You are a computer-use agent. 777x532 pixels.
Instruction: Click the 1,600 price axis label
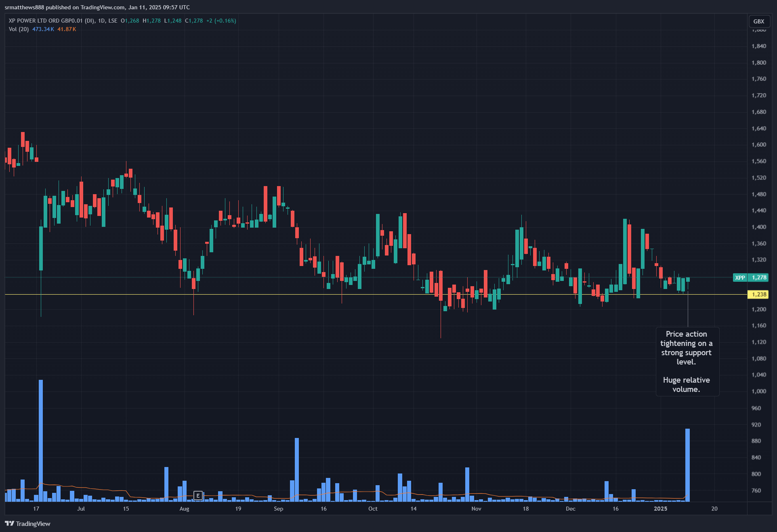click(x=759, y=145)
